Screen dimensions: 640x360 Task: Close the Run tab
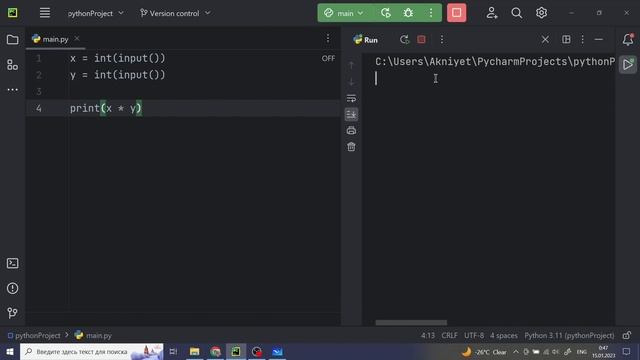click(545, 40)
